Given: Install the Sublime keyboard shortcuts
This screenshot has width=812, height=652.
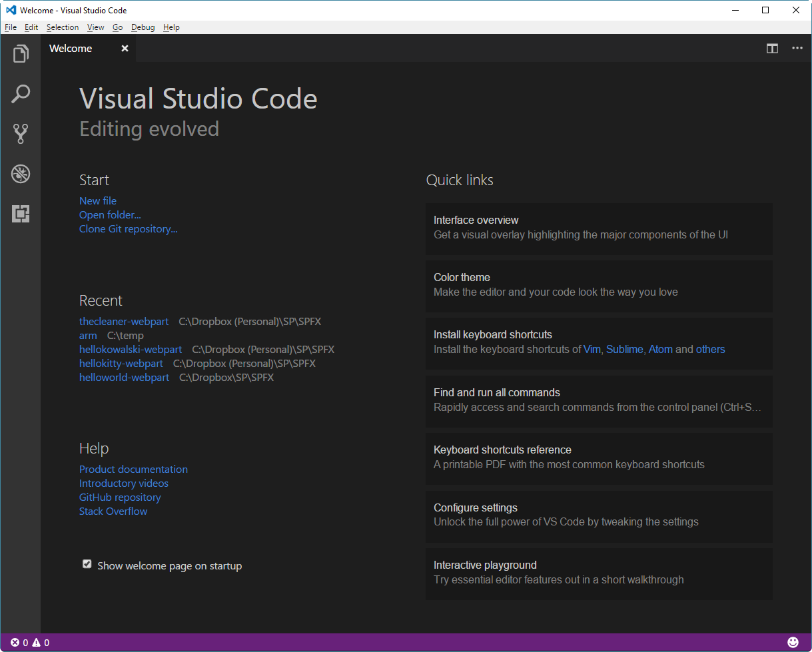Looking at the screenshot, I should pyautogui.click(x=625, y=349).
